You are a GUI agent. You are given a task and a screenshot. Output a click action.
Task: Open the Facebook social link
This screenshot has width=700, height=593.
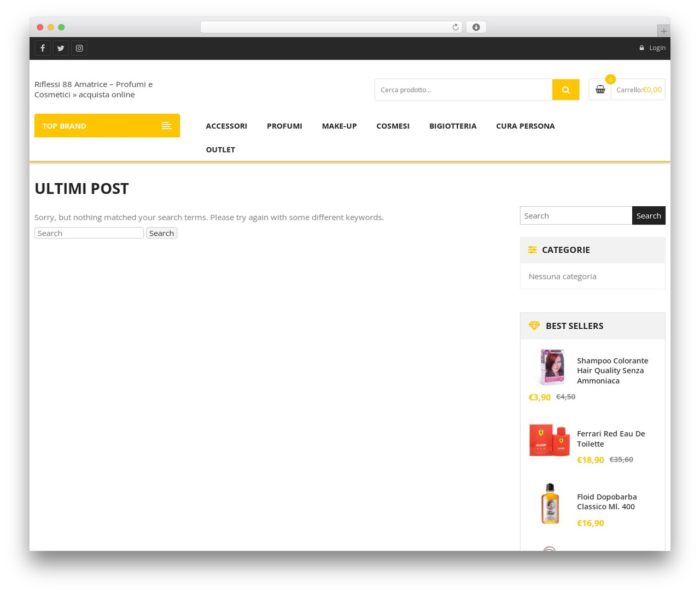[x=43, y=48]
